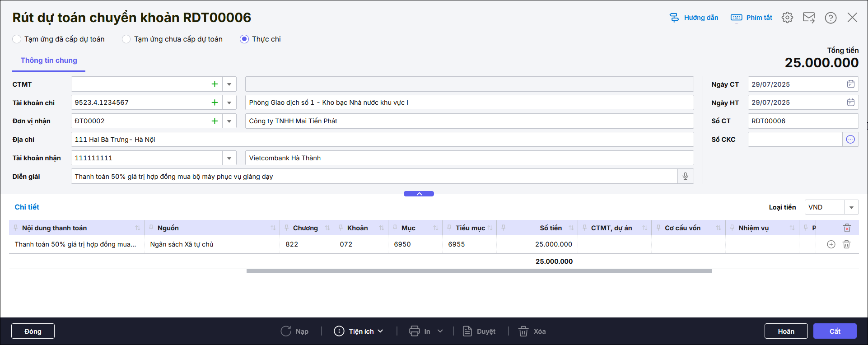Image resolution: width=868 pixels, height=345 pixels.
Task: Expand the Tiện ích menu
Action: pos(359,331)
